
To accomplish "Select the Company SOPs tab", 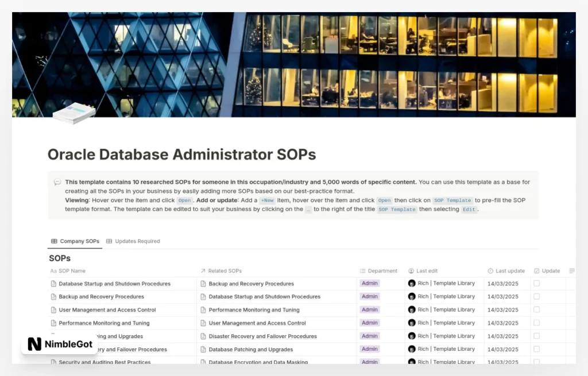I will pyautogui.click(x=75, y=241).
